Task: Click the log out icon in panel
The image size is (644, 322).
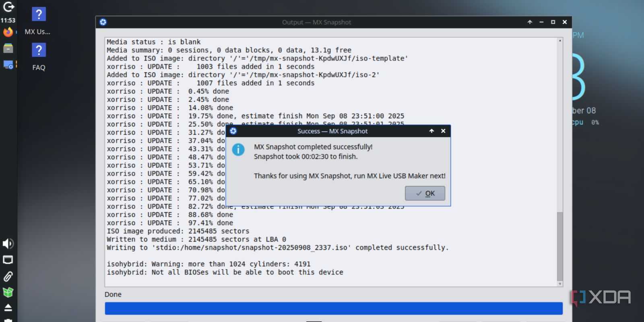Action: point(8,6)
